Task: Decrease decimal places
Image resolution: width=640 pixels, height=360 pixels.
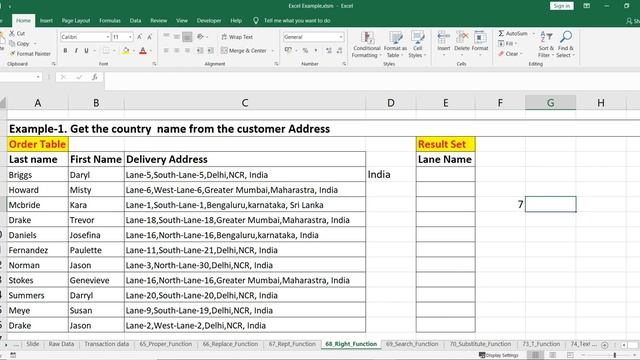Action: 339,51
